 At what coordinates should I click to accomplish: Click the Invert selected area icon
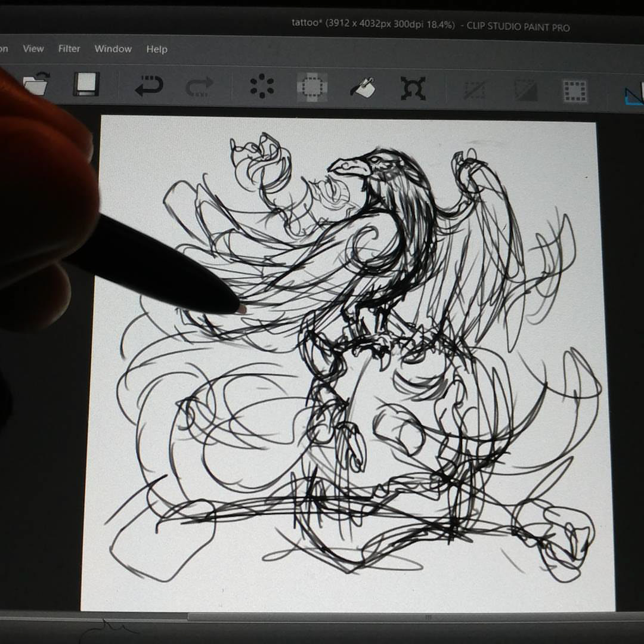pyautogui.click(x=526, y=91)
